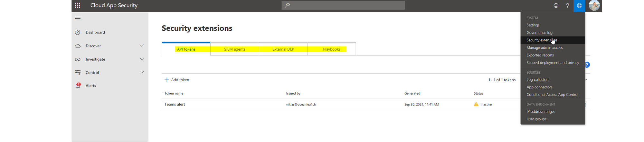Switch to the External DLP tab
Image resolution: width=644 pixels, height=142 pixels.
283,49
